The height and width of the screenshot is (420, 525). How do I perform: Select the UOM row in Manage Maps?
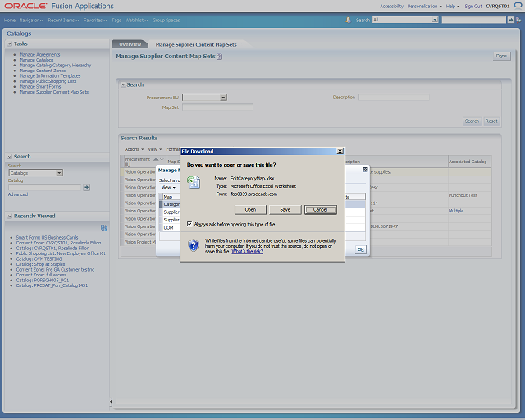pos(168,228)
